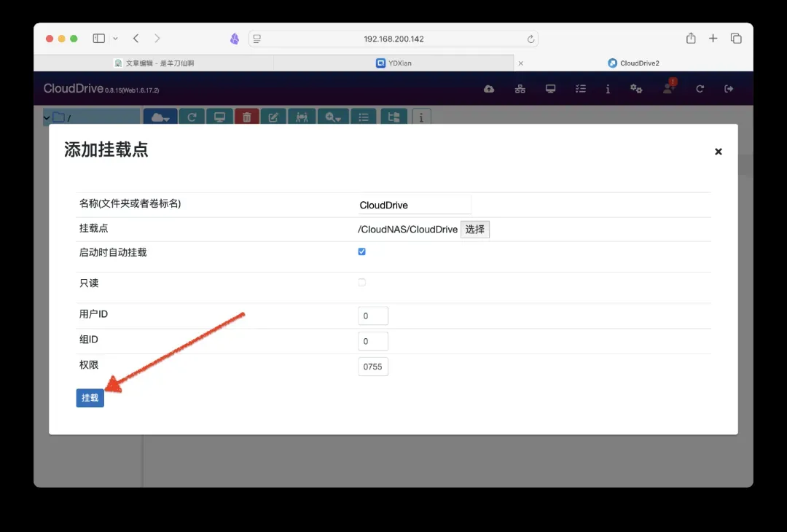Click the task list icon in header

click(580, 89)
